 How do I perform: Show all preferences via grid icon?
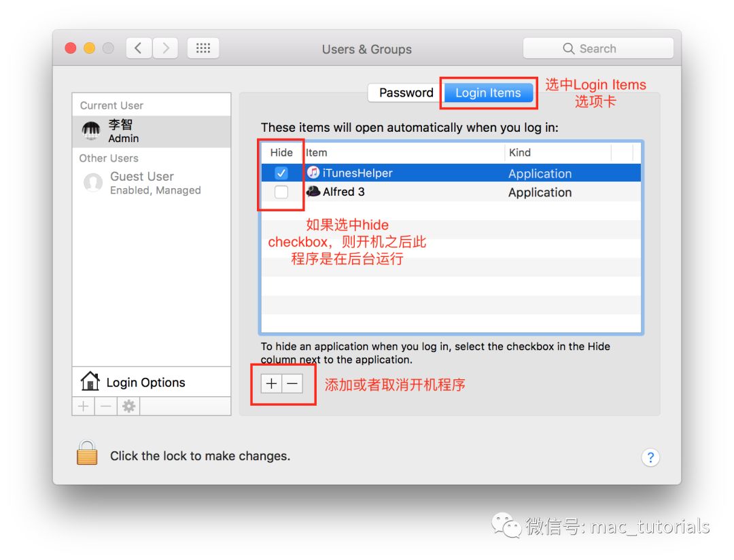coord(203,48)
